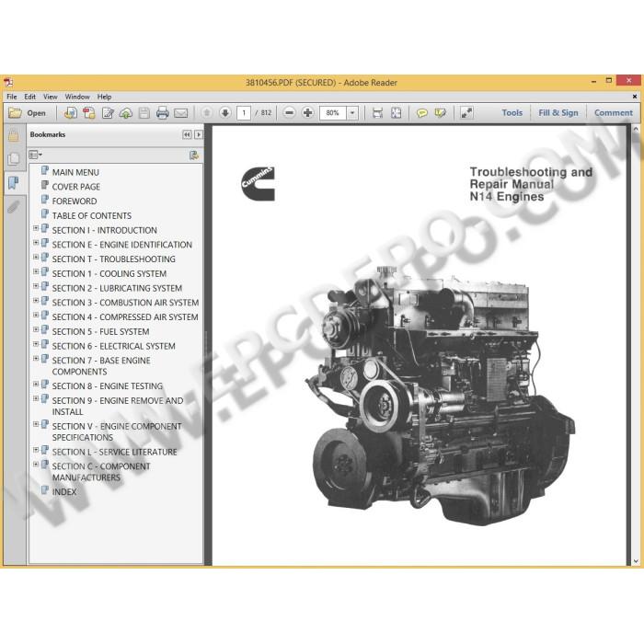This screenshot has width=644, height=644.
Task: Click the Bookmarks pane expand arrow
Action: click(199, 134)
